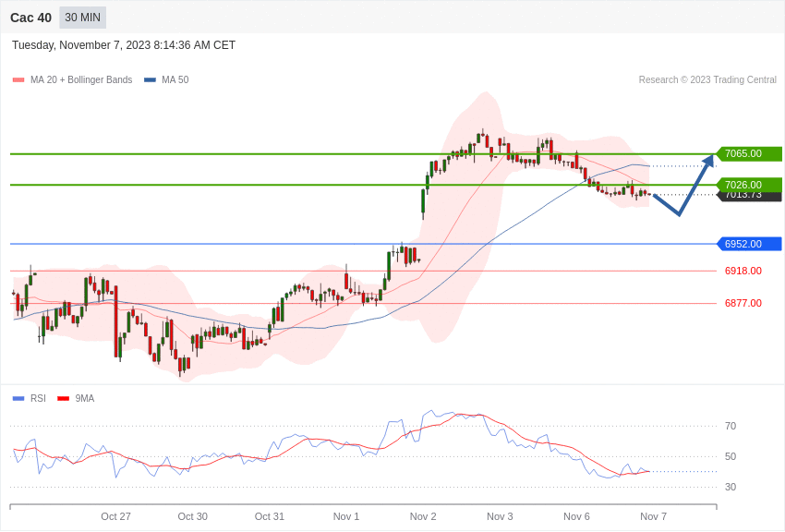This screenshot has width=785, height=532.
Task: Click the 6877.00 red support label
Action: click(x=743, y=303)
